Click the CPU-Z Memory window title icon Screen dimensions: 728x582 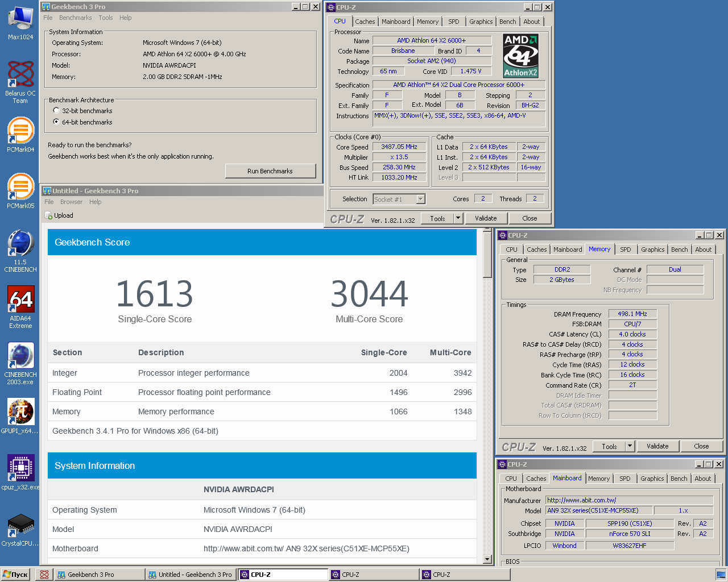tap(502, 235)
